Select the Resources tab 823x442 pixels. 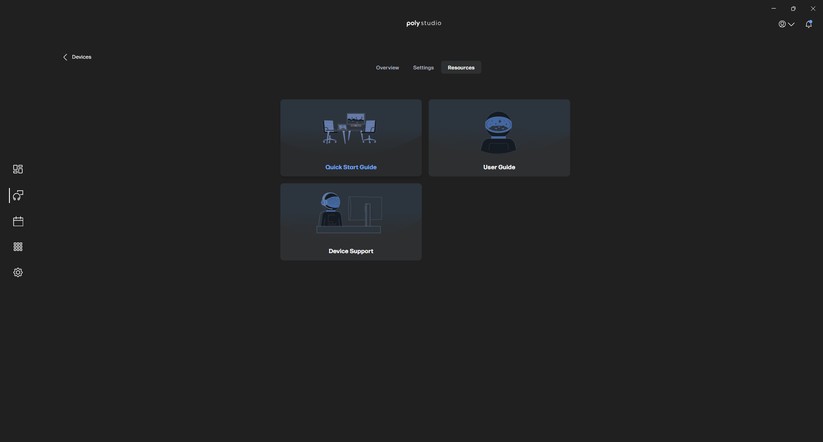pyautogui.click(x=461, y=68)
